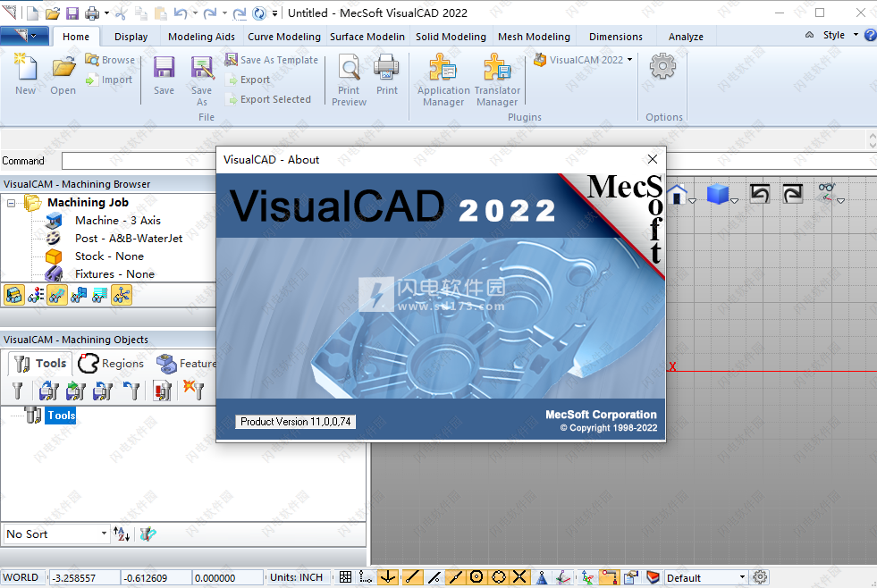Click the Home view icon in the viewport
This screenshot has height=588, width=877.
(x=677, y=195)
